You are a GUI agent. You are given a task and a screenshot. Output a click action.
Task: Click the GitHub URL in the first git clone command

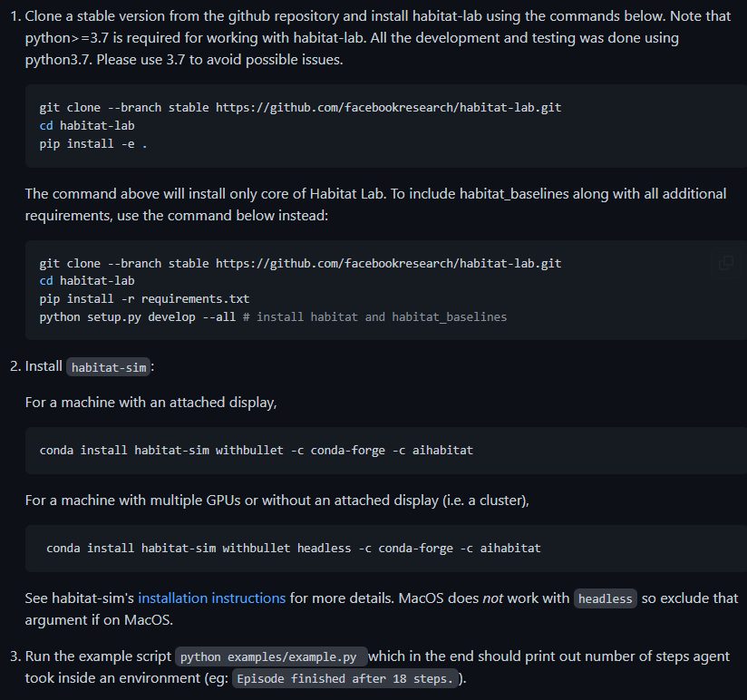point(388,107)
